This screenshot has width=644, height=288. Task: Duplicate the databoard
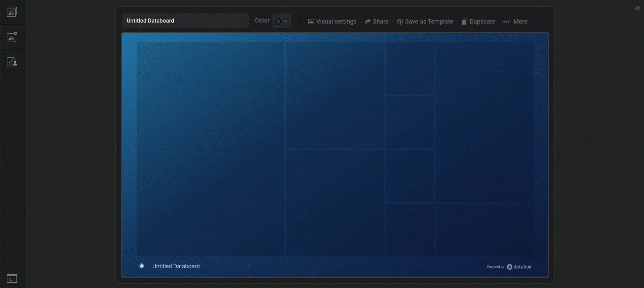pyautogui.click(x=478, y=22)
